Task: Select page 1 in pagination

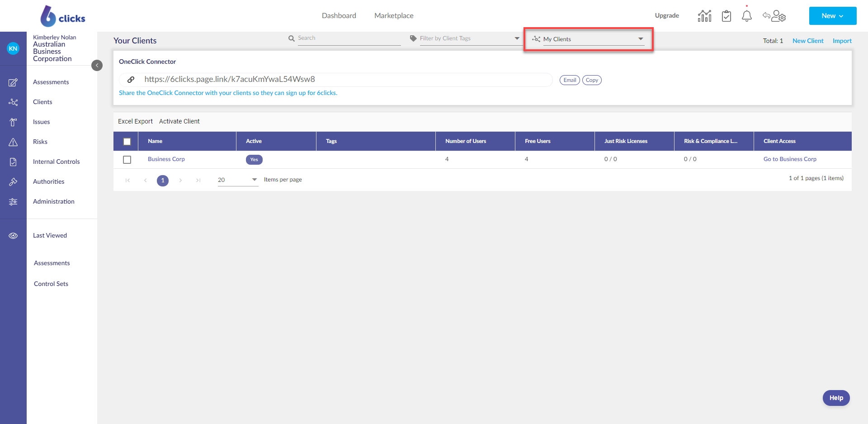Action: click(163, 181)
